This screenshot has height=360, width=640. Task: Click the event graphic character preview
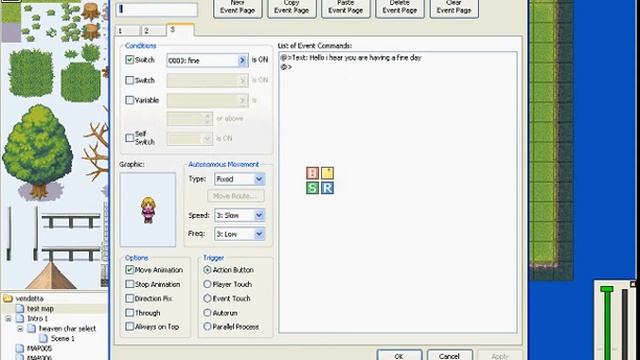pos(148,209)
